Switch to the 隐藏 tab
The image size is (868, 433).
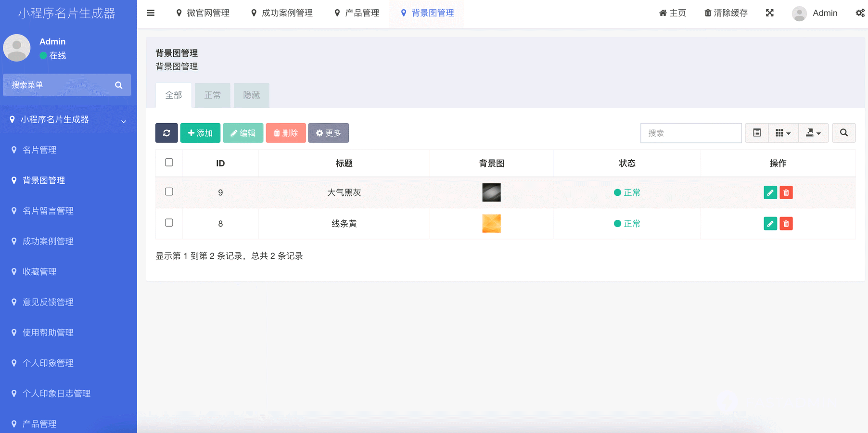[x=251, y=95]
